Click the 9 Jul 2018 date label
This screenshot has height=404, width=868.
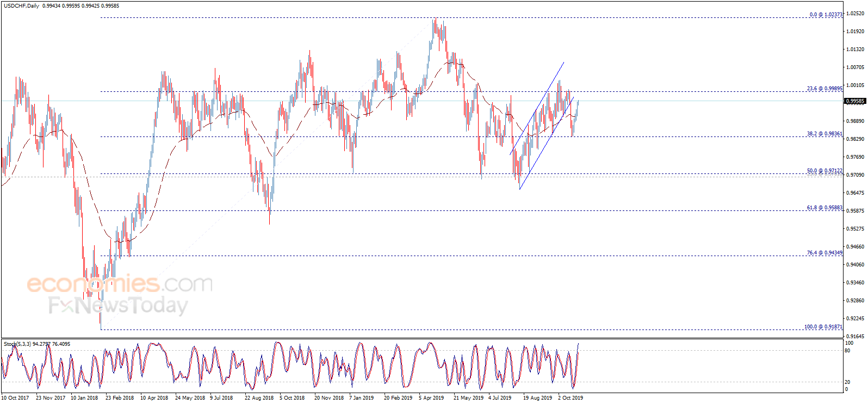pos(221,398)
